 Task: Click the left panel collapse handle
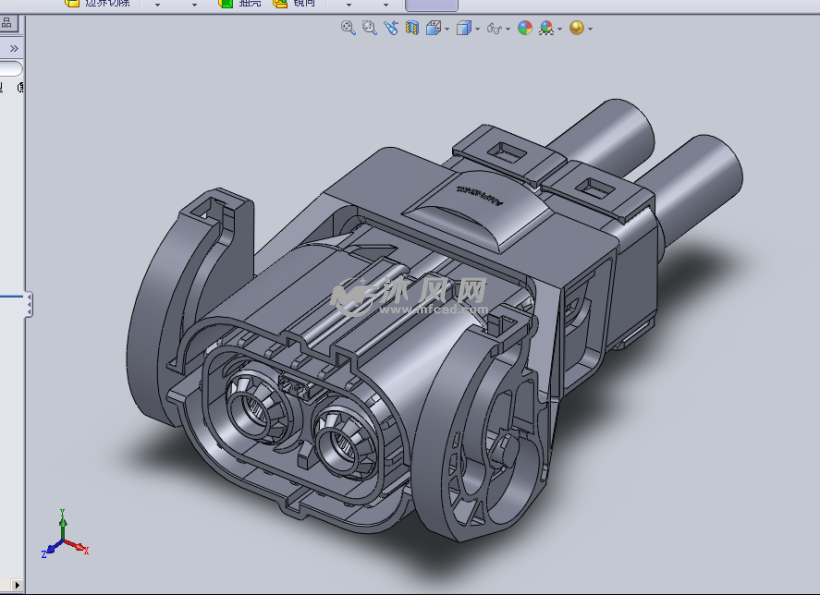[29, 304]
